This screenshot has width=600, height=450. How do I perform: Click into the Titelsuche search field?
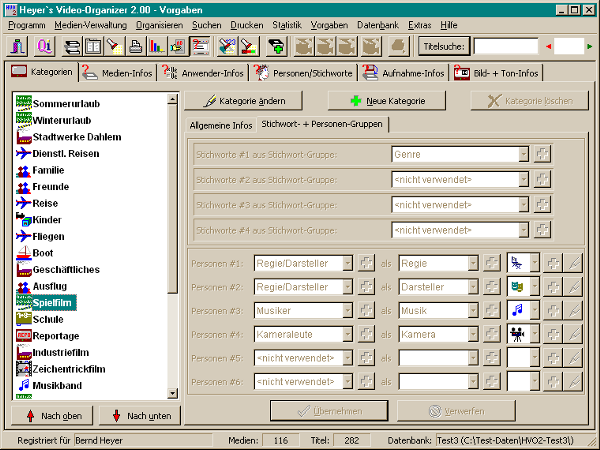click(504, 46)
